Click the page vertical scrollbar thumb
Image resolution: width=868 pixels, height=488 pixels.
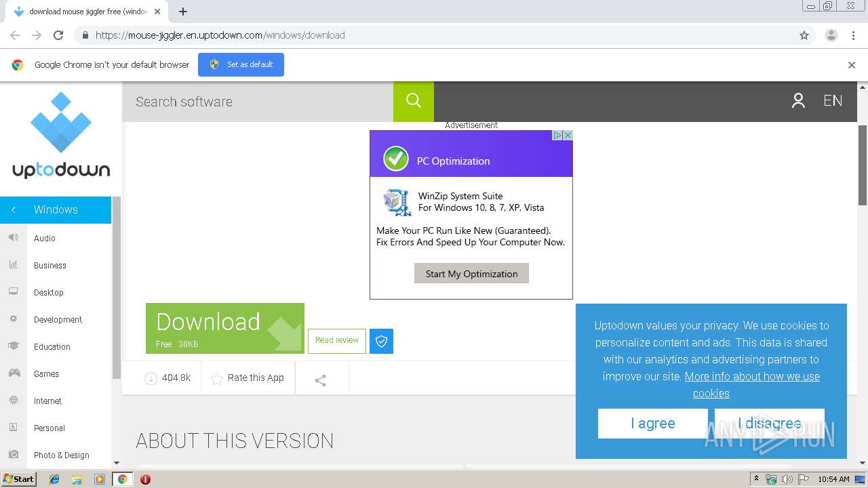(x=863, y=165)
